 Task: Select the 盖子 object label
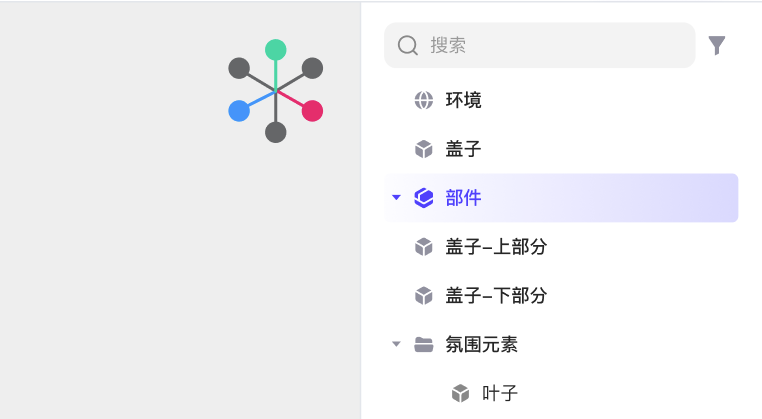463,149
